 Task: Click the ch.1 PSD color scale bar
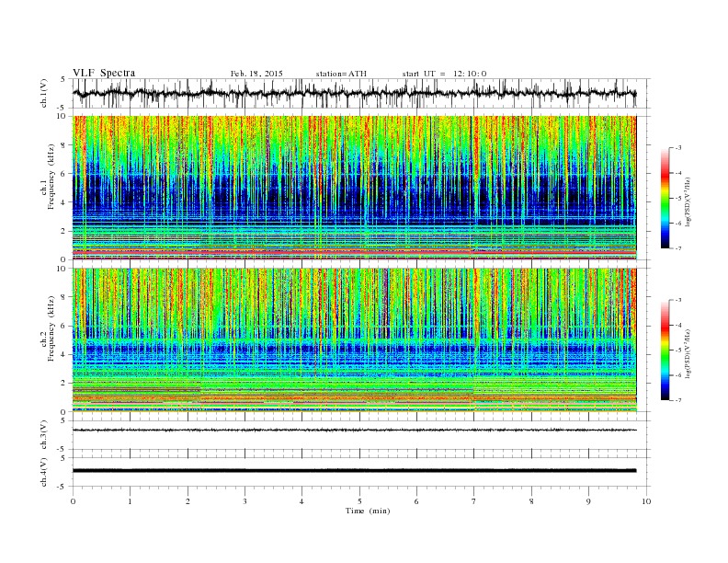(x=665, y=199)
